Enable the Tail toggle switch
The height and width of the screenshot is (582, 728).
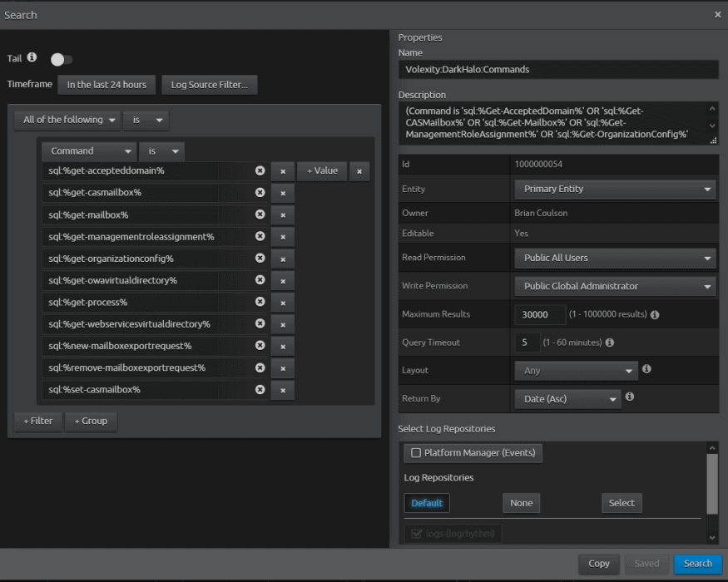tap(61, 58)
